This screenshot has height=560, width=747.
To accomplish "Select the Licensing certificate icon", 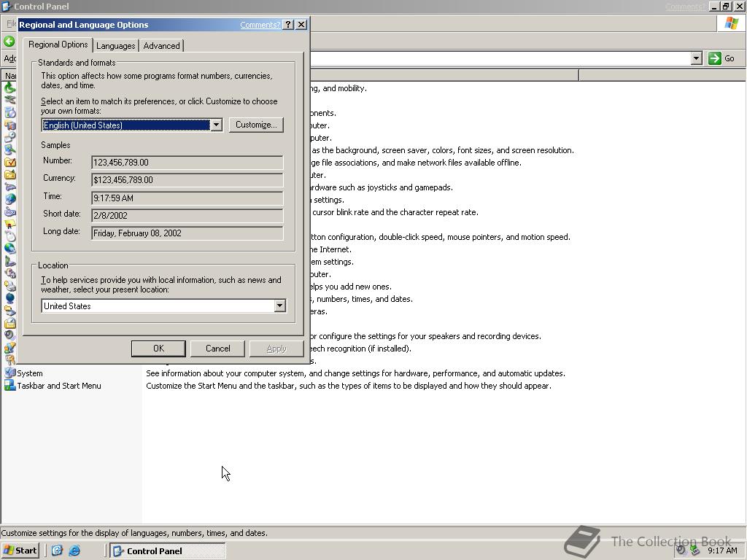I will pos(9,224).
